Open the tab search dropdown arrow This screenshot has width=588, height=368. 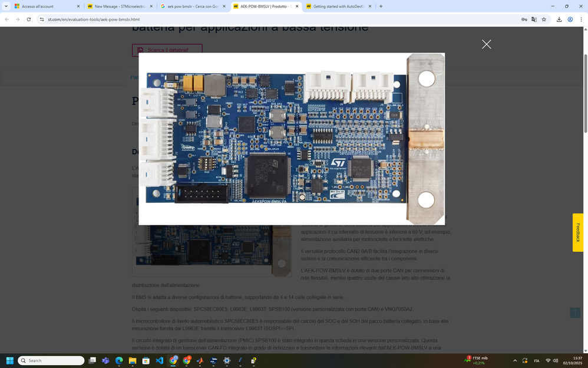click(x=6, y=6)
